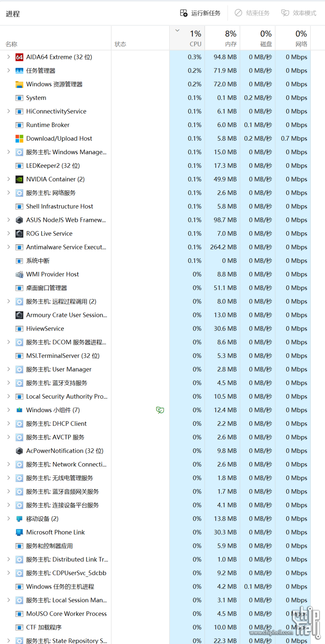Select the MSI.TerminalServer (32 位) row
Image resolution: width=325 pixels, height=644 pixels.
(x=155, y=356)
